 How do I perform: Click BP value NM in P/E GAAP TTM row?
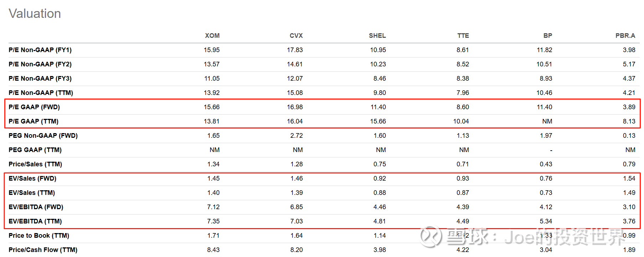pyautogui.click(x=547, y=121)
